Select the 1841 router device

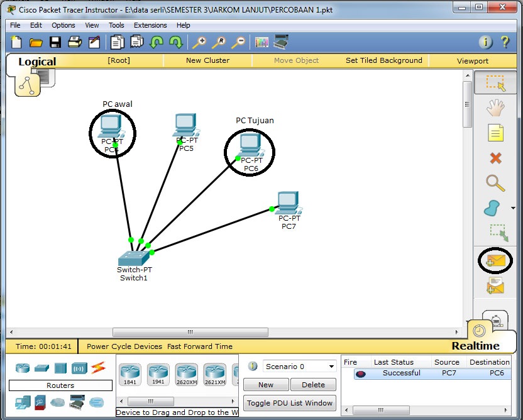coord(129,374)
